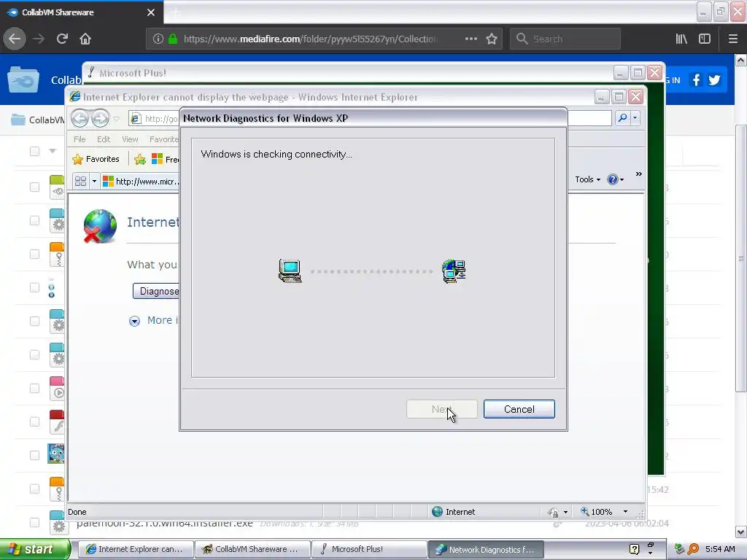
Task: Click Internet Explorer forward button
Action: 100,118
